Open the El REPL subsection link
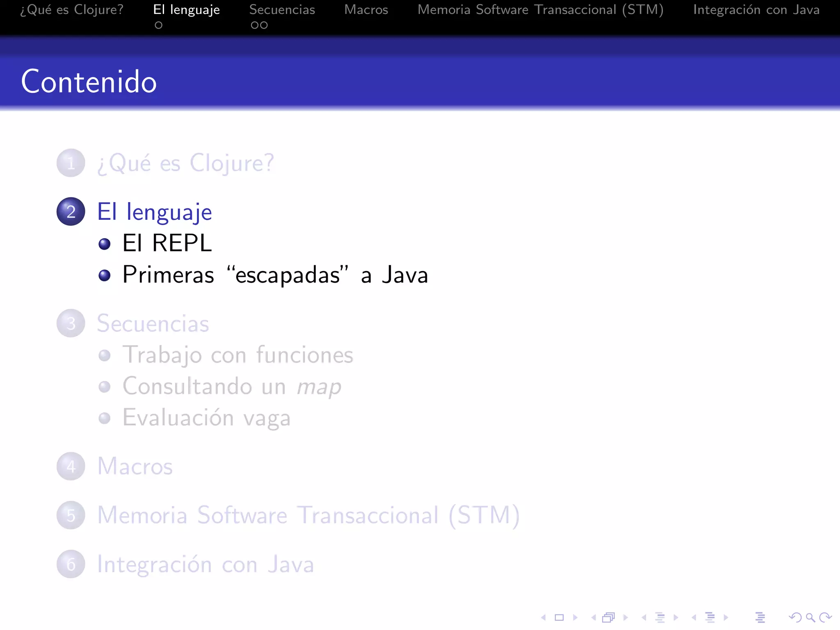Screen dimensions: 840x630 tap(167, 243)
